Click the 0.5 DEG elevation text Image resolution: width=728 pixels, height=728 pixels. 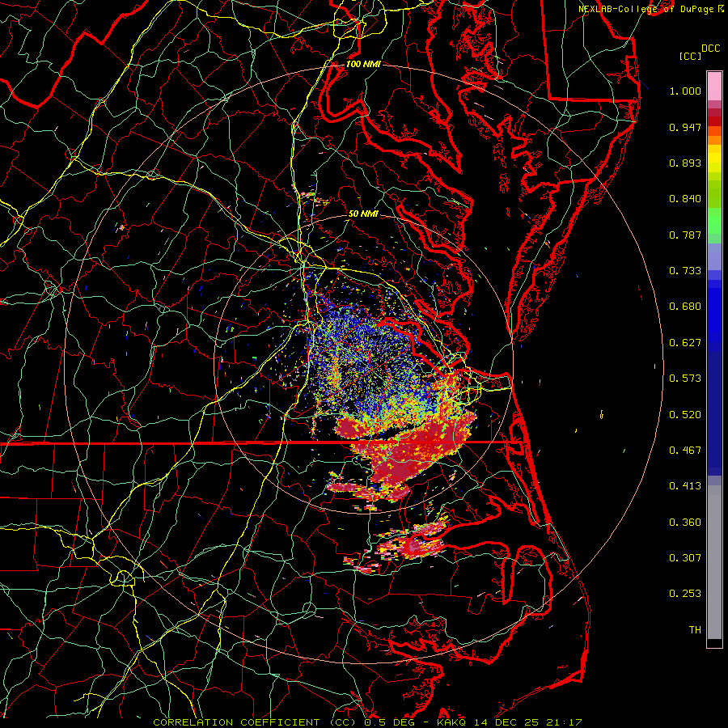(x=389, y=722)
